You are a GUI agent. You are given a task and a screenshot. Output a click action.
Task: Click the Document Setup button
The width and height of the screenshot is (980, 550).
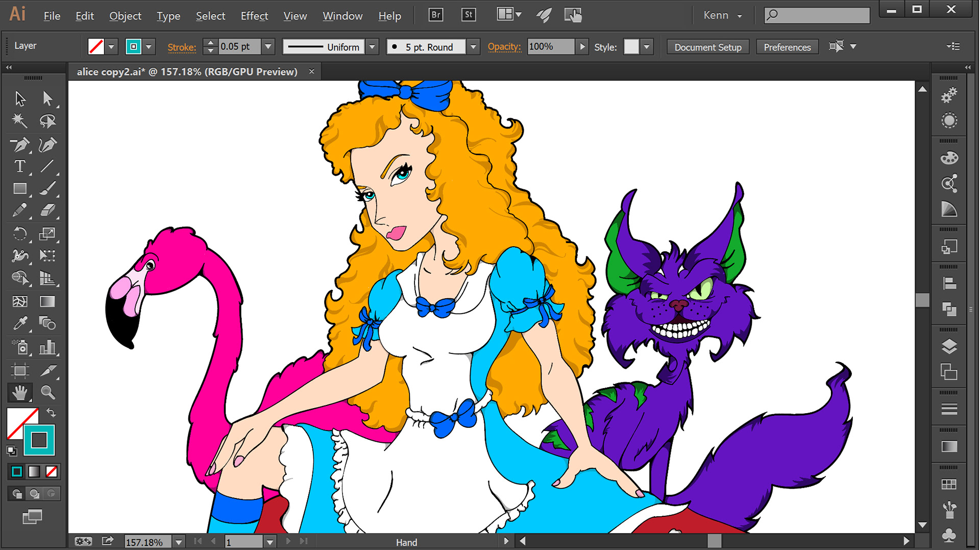click(708, 47)
